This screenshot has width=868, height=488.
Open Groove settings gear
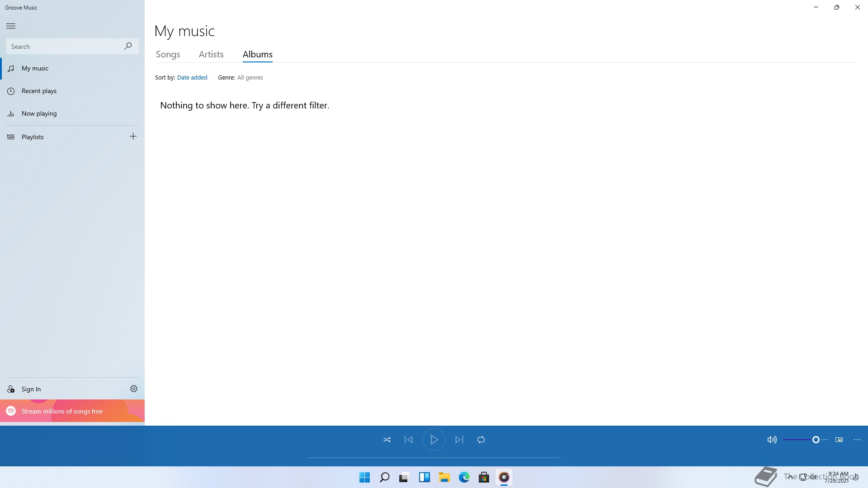coord(134,389)
